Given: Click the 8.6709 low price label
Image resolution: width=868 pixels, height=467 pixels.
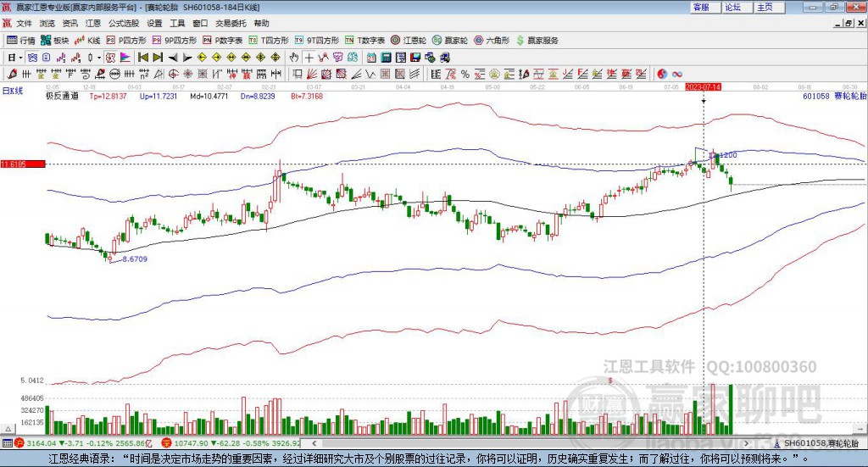Looking at the screenshot, I should pos(135,259).
